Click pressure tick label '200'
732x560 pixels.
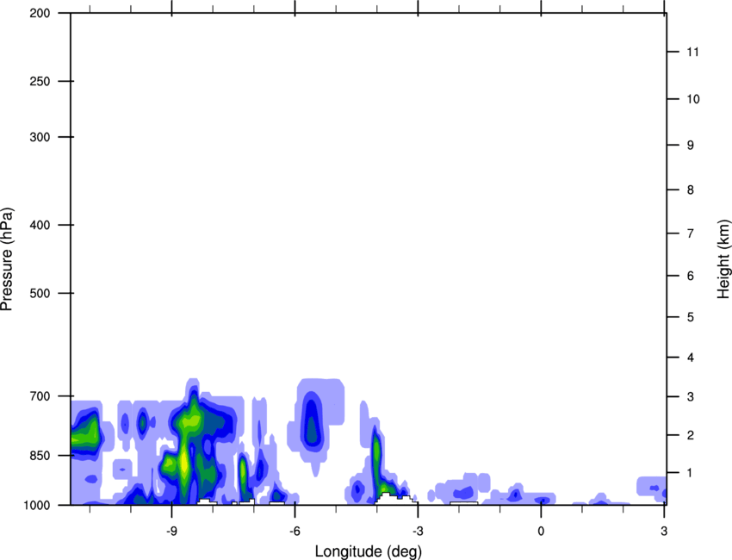coord(40,13)
